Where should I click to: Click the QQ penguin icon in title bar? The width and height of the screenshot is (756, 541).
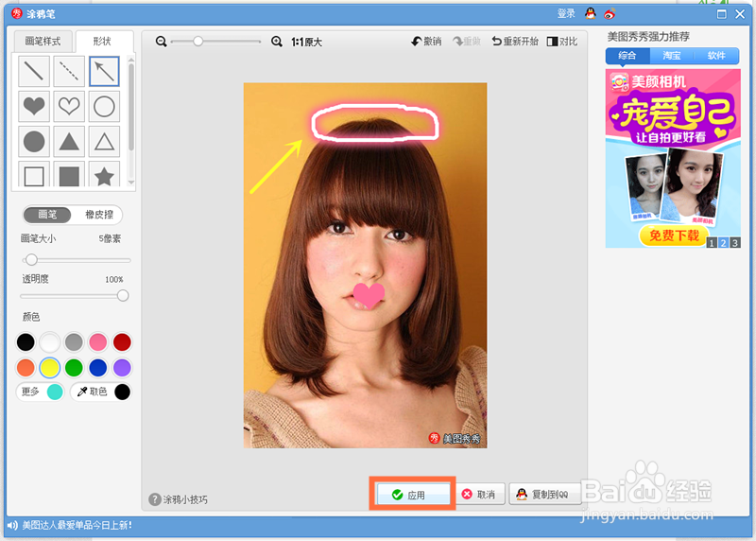pyautogui.click(x=590, y=13)
